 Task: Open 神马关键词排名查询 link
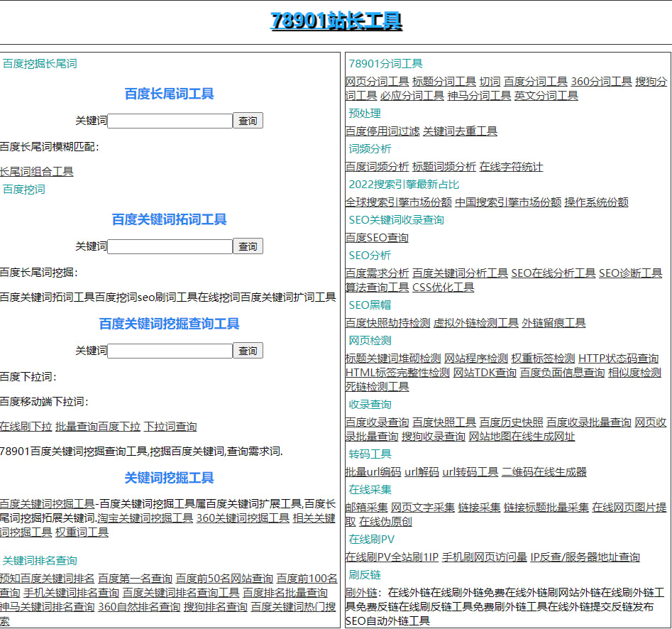click(x=47, y=607)
